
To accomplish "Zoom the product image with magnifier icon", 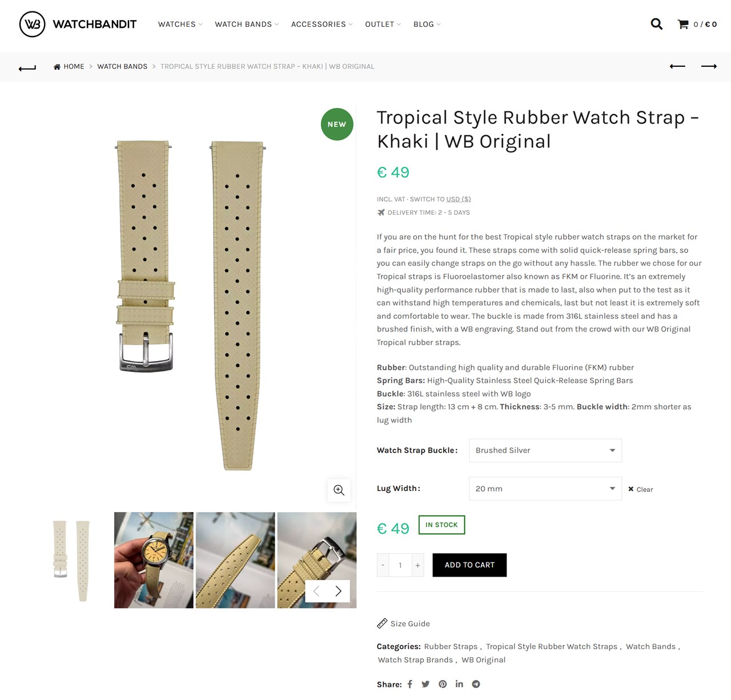I will (x=339, y=490).
